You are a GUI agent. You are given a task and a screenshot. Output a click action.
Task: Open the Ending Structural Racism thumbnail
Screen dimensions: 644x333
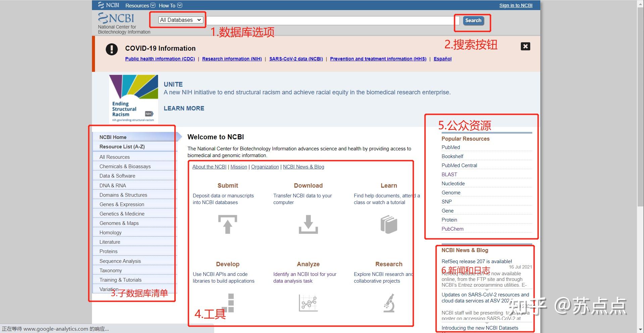[133, 99]
